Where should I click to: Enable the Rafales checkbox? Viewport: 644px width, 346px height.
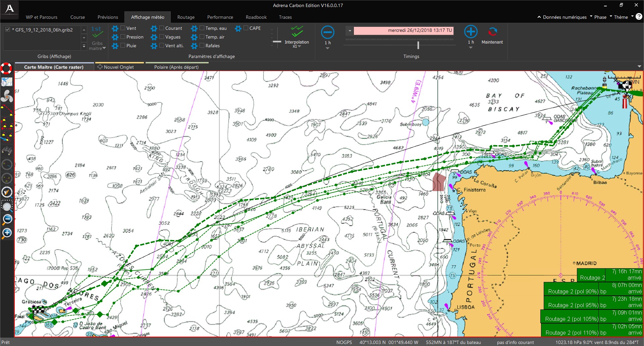pos(202,46)
